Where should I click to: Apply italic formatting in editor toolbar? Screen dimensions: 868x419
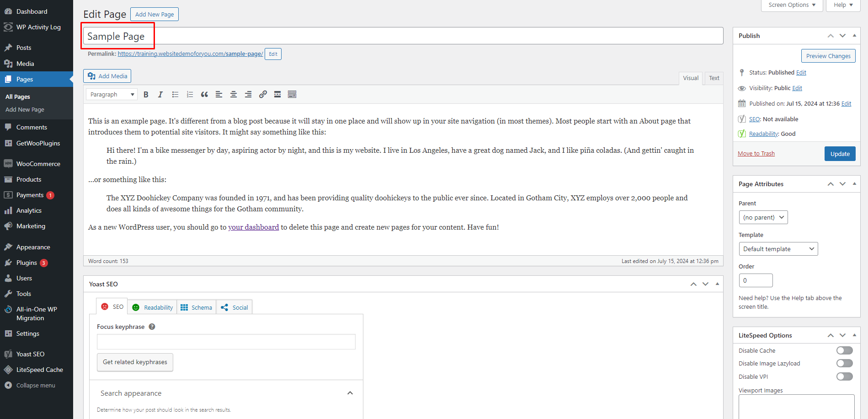[160, 94]
